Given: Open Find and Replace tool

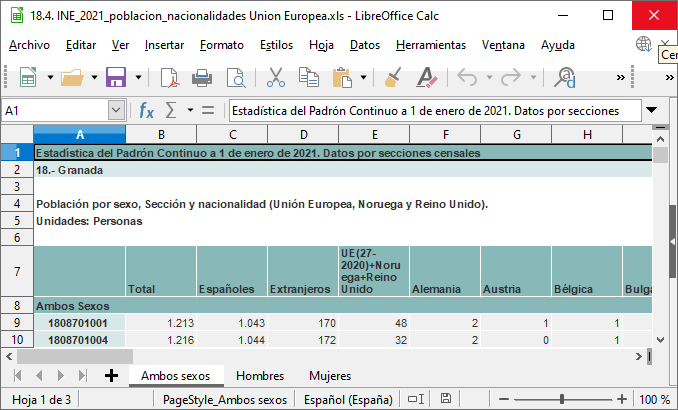Looking at the screenshot, I should click(x=566, y=78).
